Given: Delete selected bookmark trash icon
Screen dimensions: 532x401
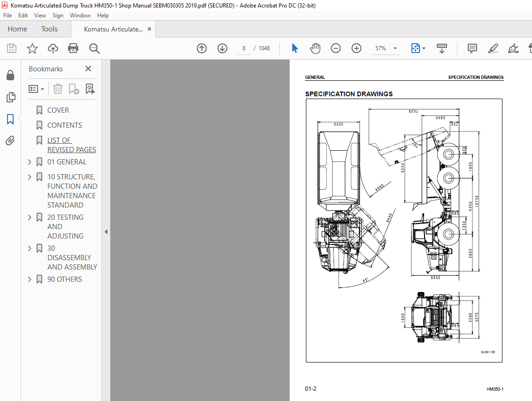Looking at the screenshot, I should 58,89.
